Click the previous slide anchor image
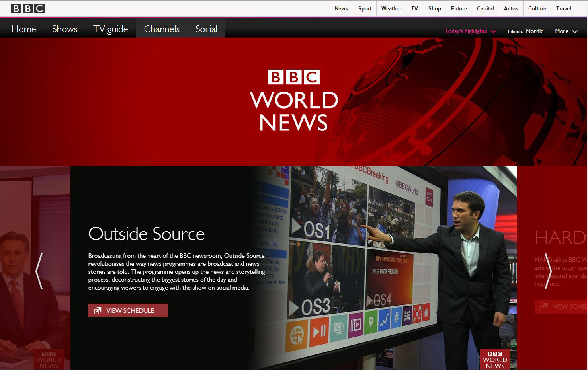The height and width of the screenshot is (370, 588). tap(35, 268)
